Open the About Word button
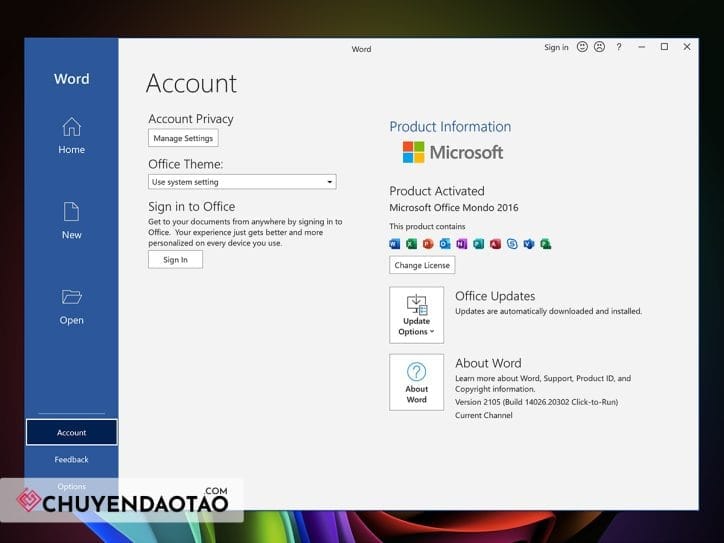This screenshot has width=724, height=543. pyautogui.click(x=416, y=382)
